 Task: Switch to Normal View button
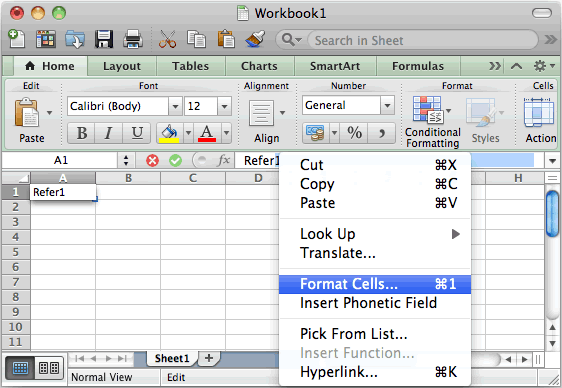click(x=20, y=368)
